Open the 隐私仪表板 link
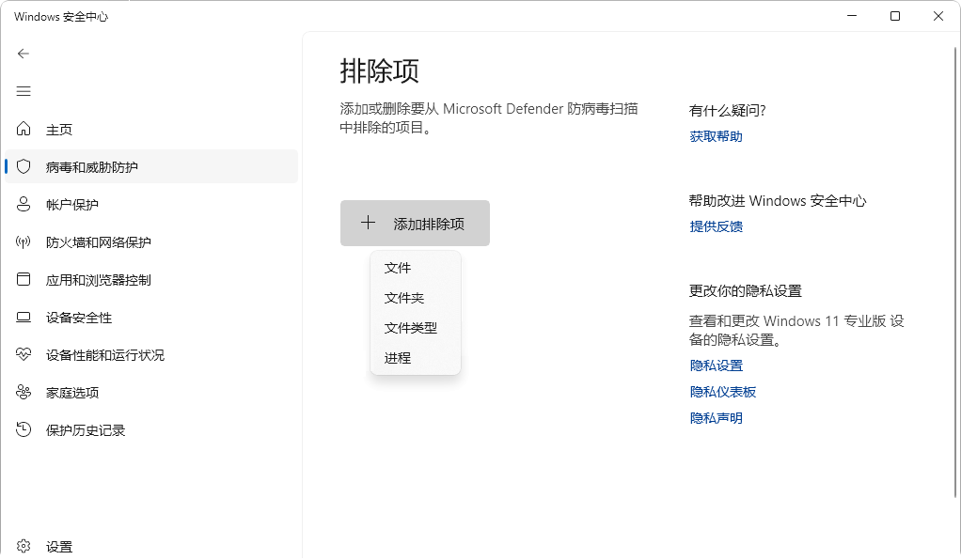 [722, 392]
